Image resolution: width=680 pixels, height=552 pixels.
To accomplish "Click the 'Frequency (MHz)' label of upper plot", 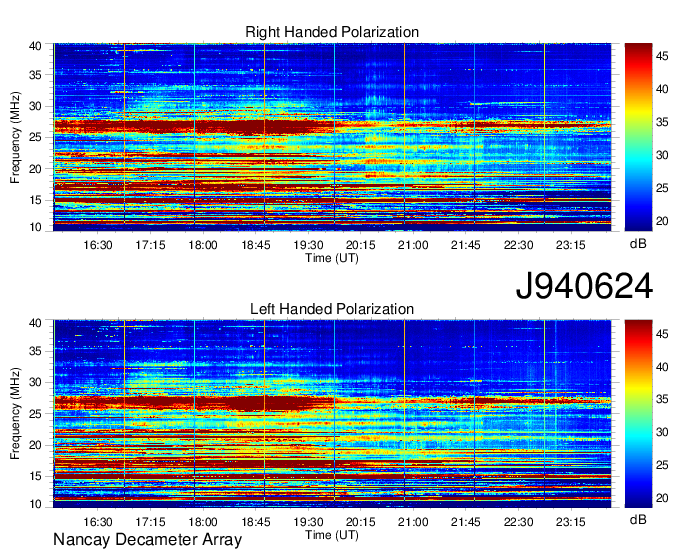I will tap(15, 137).
